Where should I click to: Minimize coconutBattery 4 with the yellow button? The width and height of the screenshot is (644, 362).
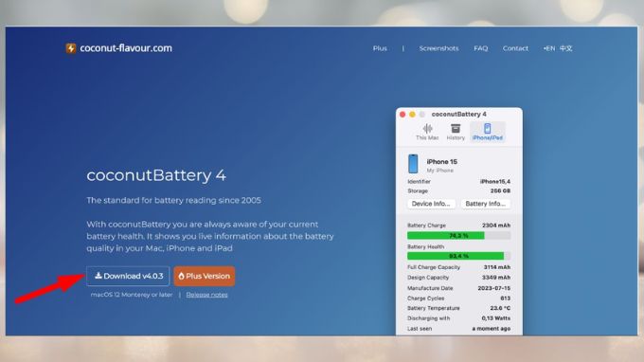412,115
